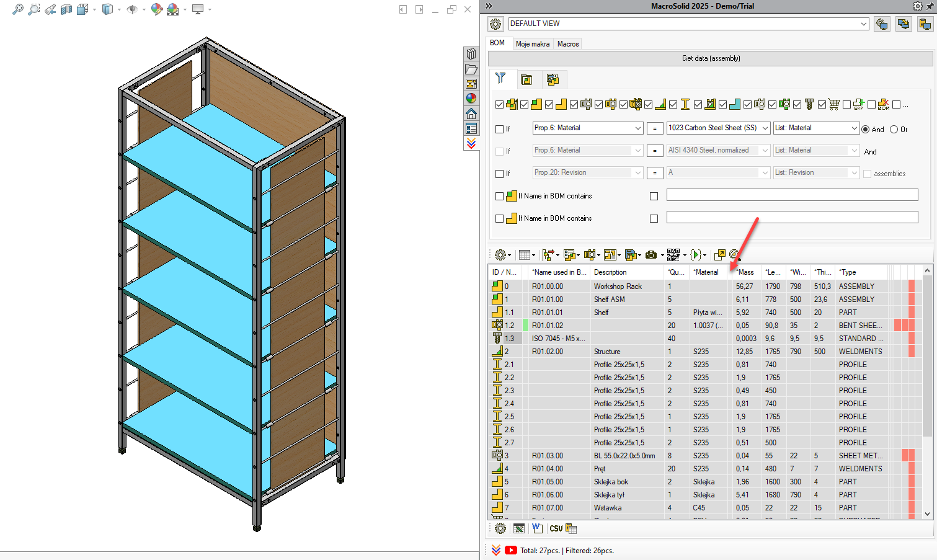Switch to the Moje makra tab
Image resolution: width=937 pixels, height=560 pixels.
click(x=533, y=44)
